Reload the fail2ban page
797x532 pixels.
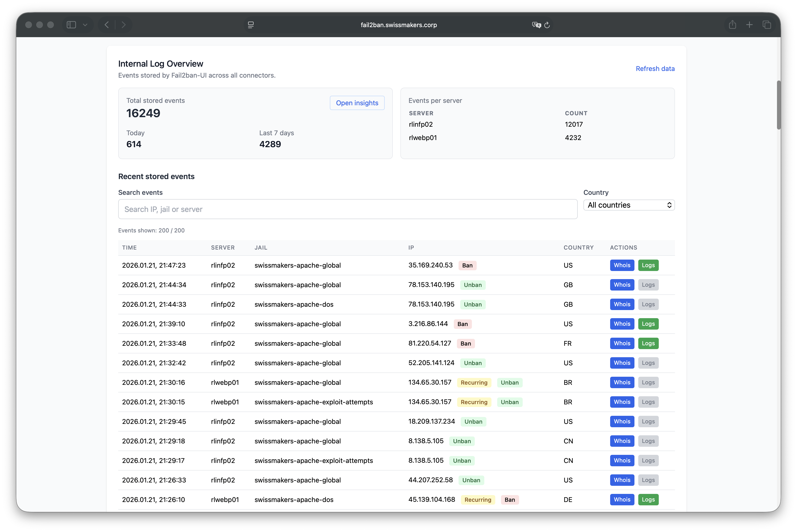tap(547, 25)
